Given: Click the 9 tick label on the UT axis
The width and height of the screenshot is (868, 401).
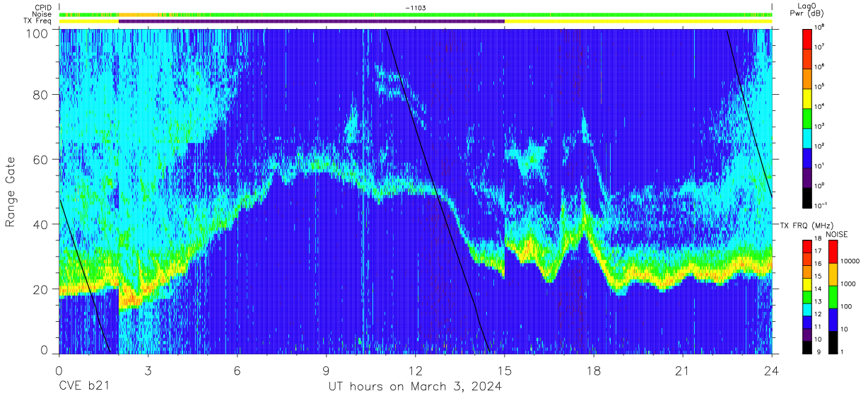Looking at the screenshot, I should pos(326,371).
